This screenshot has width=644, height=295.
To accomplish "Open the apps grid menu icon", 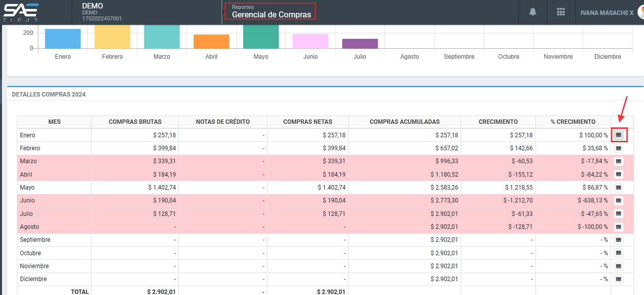I will [561, 12].
